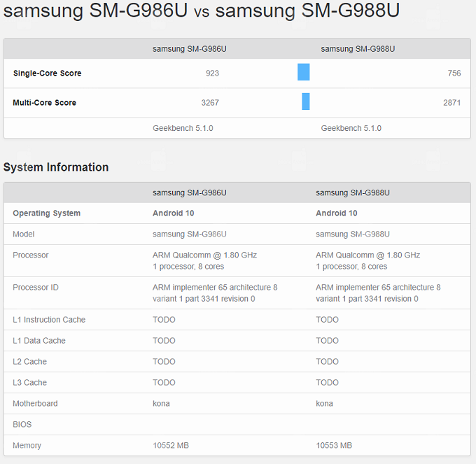Click TODO in L3 Cache, SM-G988U column

tap(327, 382)
